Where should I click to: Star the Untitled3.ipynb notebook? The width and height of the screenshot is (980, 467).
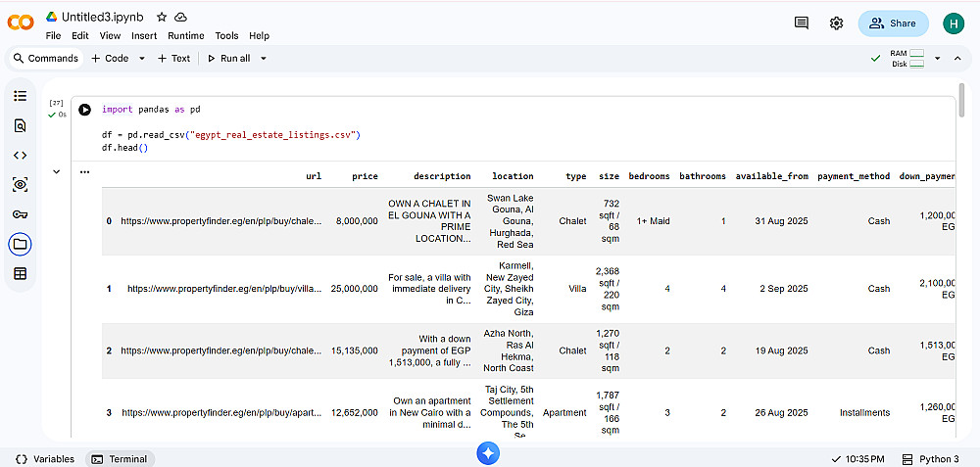coord(162,18)
